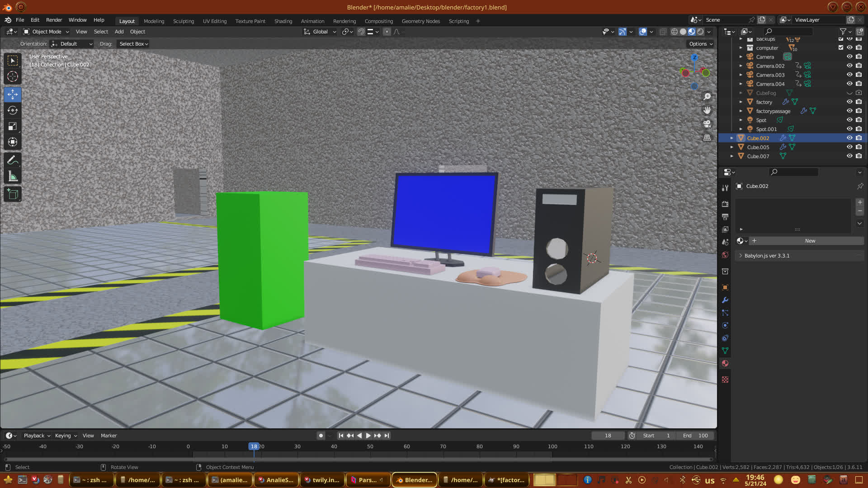Activate the Measure tool

click(13, 177)
